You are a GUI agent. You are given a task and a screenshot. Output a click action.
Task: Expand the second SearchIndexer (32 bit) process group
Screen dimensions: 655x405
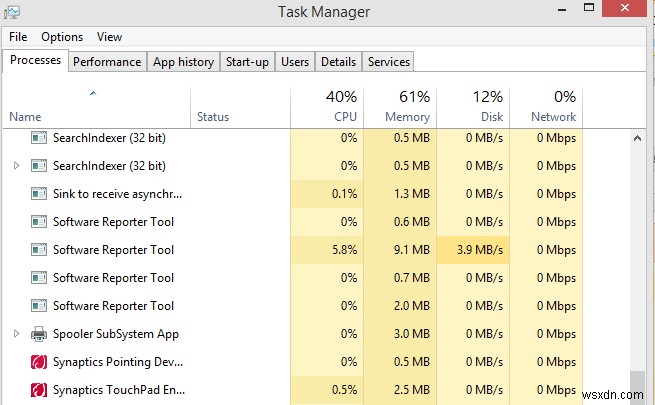pos(16,166)
